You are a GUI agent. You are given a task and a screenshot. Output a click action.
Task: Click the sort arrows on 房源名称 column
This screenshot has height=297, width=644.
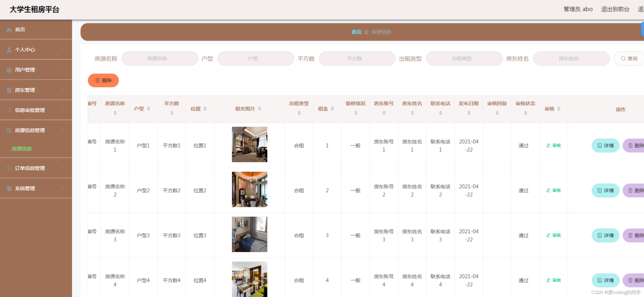click(x=115, y=113)
